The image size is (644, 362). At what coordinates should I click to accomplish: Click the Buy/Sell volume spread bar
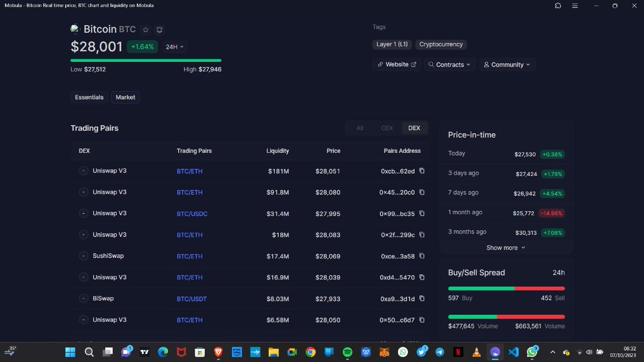click(506, 316)
